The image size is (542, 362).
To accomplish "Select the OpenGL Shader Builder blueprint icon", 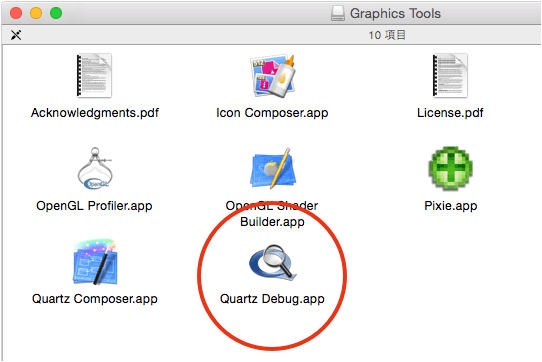I will (x=273, y=169).
